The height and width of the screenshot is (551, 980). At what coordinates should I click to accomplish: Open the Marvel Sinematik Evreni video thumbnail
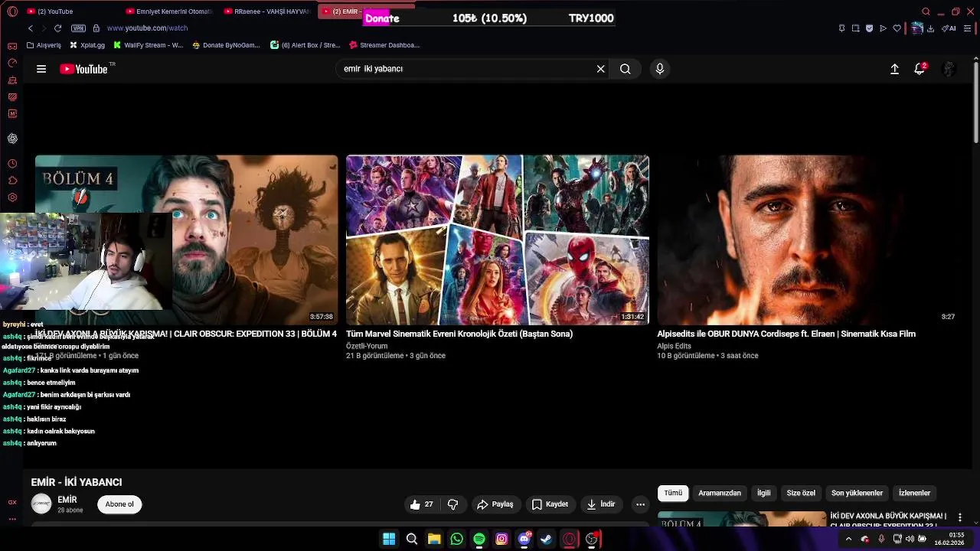point(498,240)
